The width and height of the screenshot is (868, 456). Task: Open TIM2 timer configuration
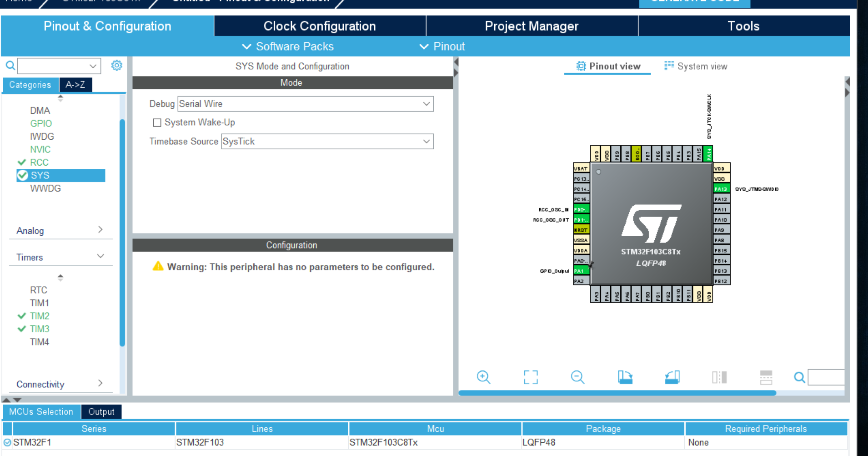pos(40,316)
